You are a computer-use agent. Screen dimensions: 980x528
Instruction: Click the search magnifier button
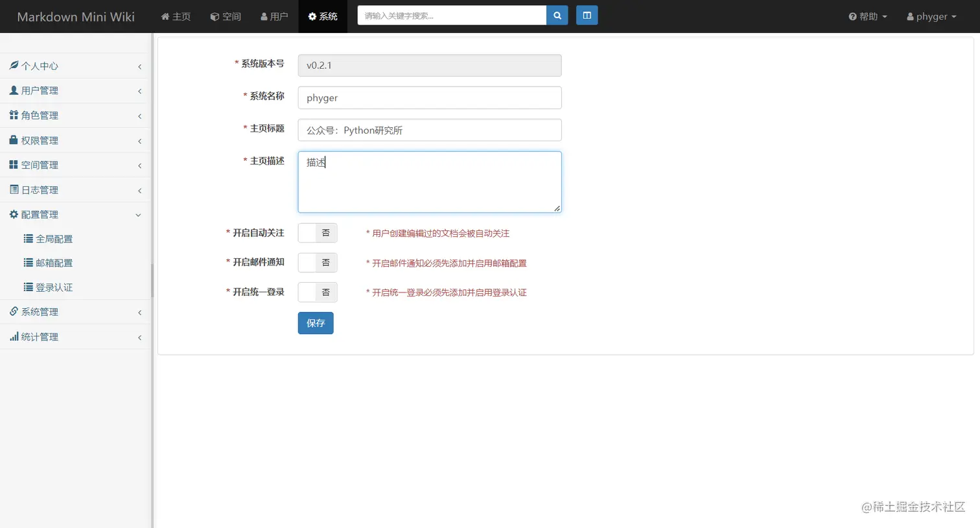pyautogui.click(x=557, y=16)
